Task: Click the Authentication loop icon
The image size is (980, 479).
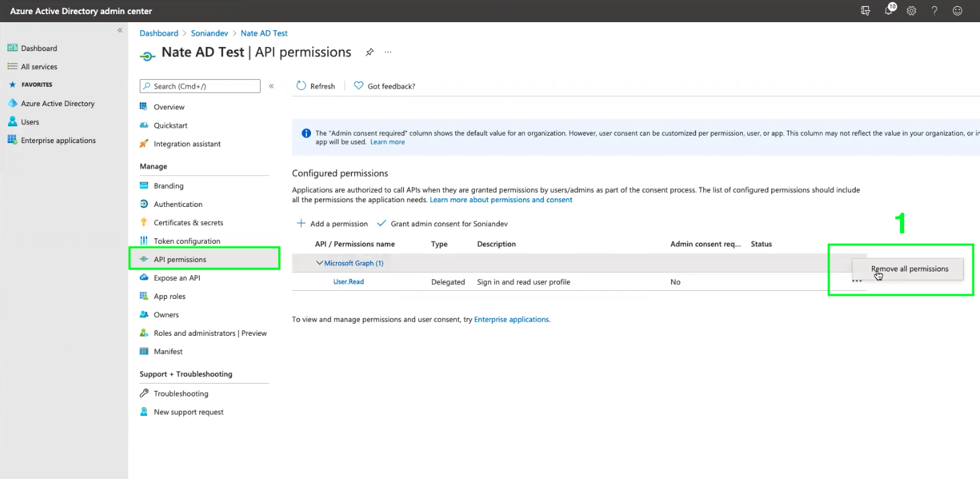Action: (144, 204)
